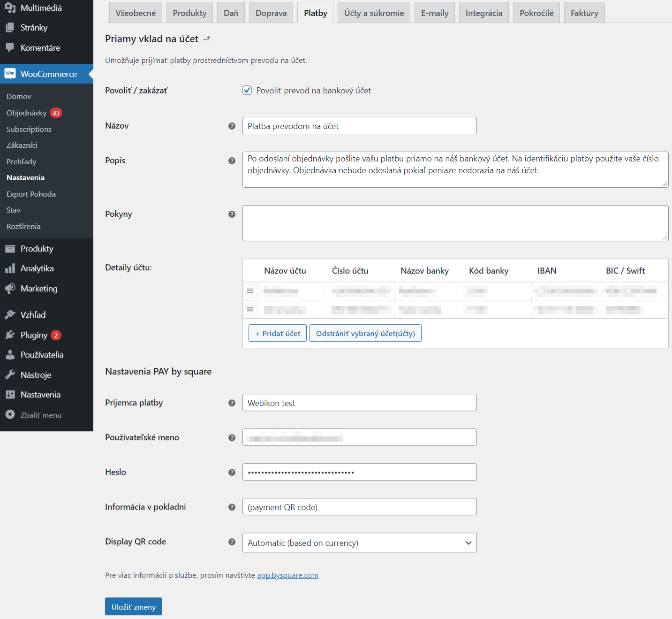672x619 pixels.
Task: Open the Display QR code dropdown
Action: click(x=359, y=543)
